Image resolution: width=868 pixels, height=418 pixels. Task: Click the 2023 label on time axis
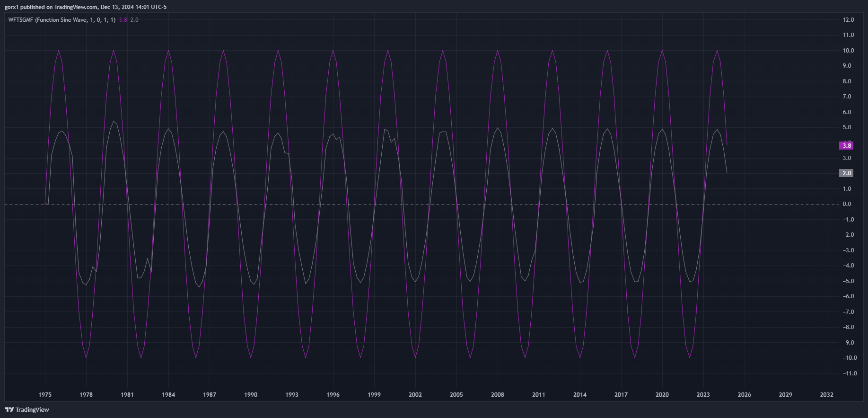point(703,395)
